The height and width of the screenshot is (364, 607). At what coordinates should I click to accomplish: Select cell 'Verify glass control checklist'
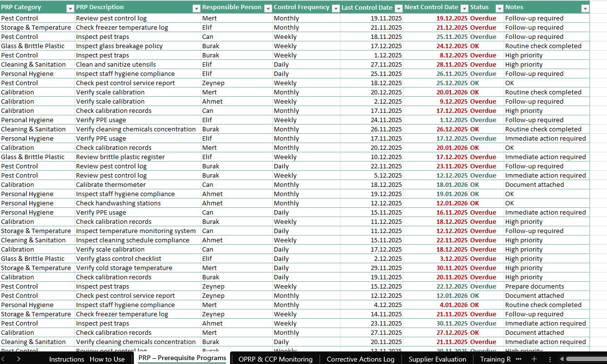click(x=138, y=258)
